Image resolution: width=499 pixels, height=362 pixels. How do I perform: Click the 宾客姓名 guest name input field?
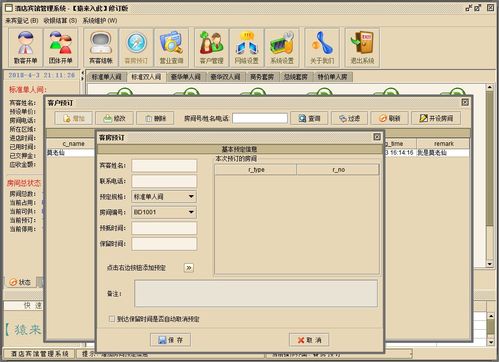(x=164, y=165)
